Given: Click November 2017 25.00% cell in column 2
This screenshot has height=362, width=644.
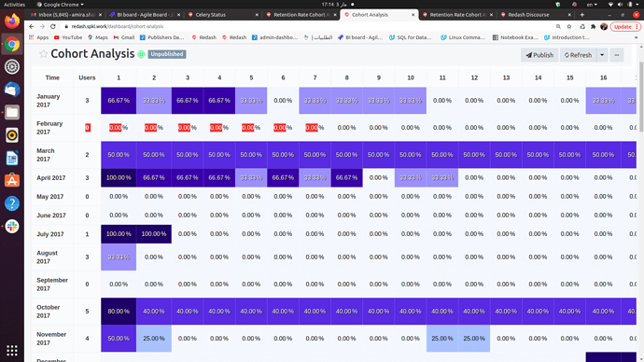Looking at the screenshot, I should pyautogui.click(x=154, y=339).
